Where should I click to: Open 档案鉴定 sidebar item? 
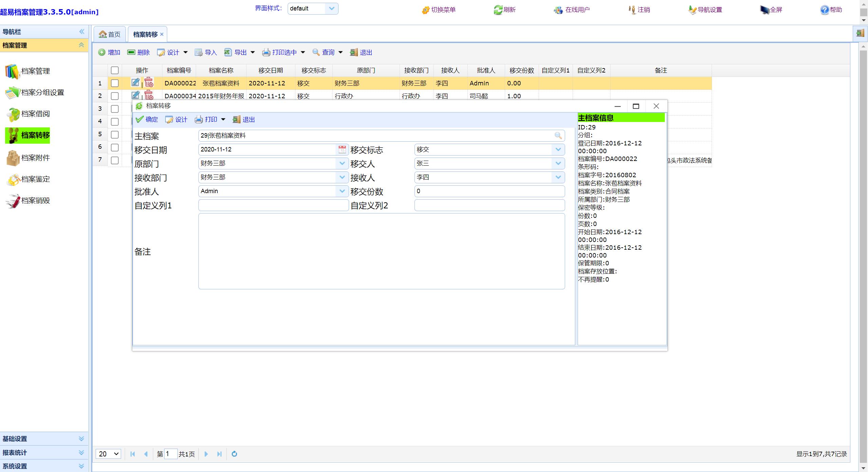tap(28, 179)
